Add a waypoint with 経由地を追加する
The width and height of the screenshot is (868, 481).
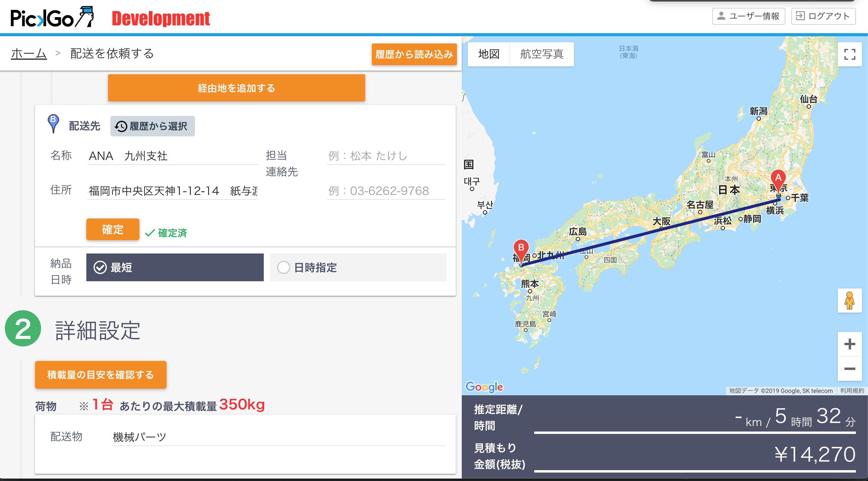pyautogui.click(x=236, y=88)
